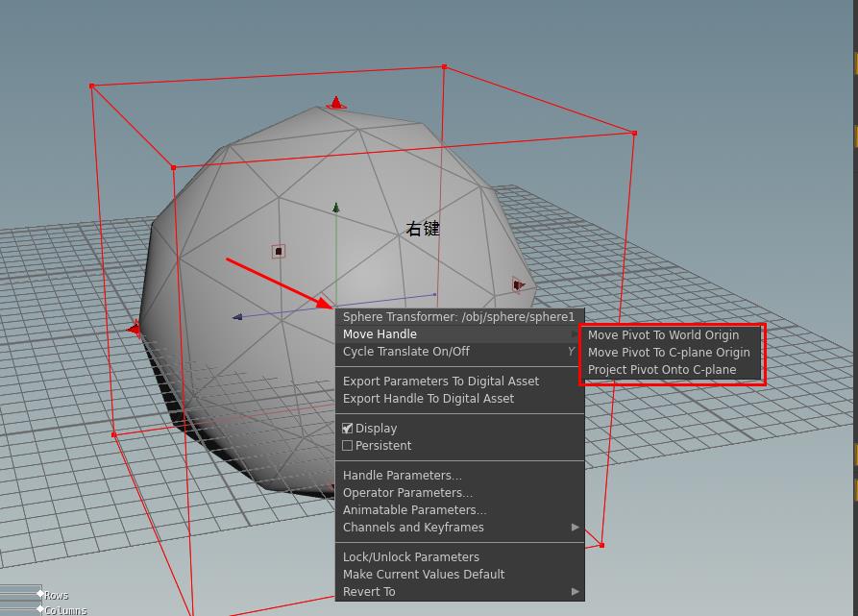Choose Make Current Values Default

pyautogui.click(x=459, y=575)
